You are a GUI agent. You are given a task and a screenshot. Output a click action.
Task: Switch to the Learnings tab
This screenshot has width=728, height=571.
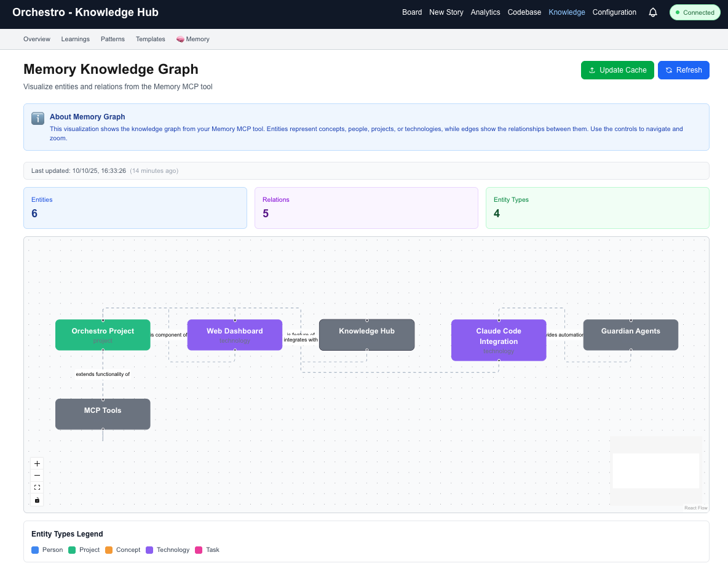point(75,38)
